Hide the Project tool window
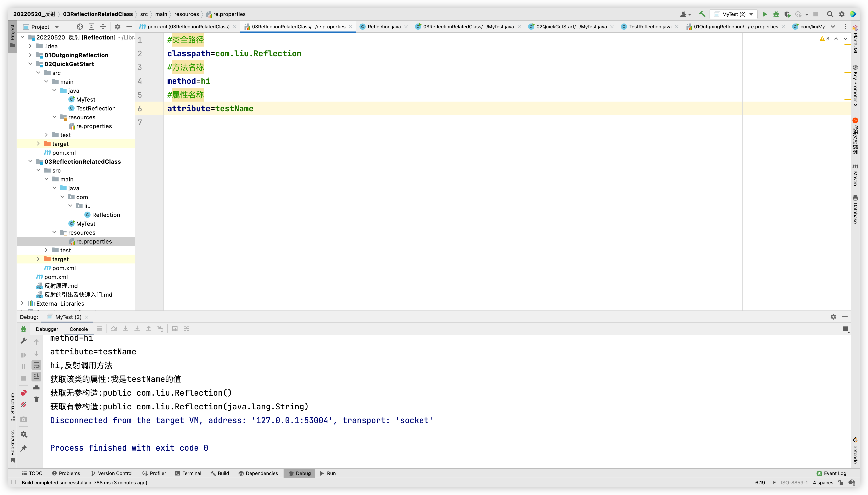This screenshot has width=868, height=495. pos(129,27)
